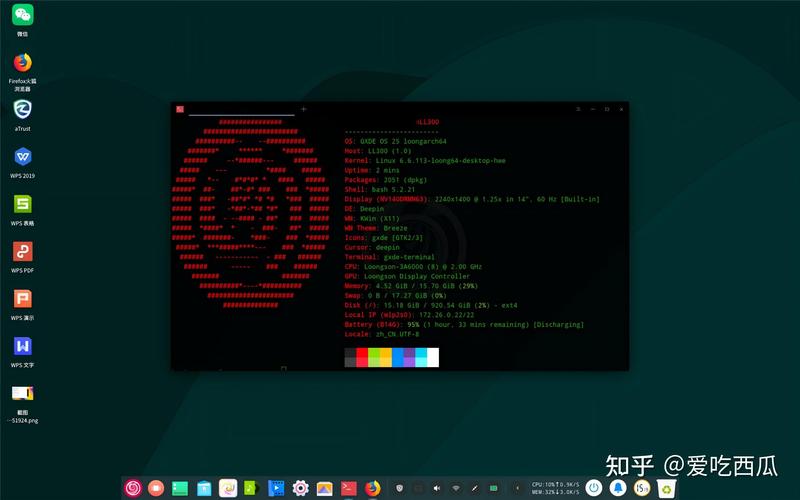Open the WPS PDF desktop icon
The image size is (800, 500).
(22, 258)
